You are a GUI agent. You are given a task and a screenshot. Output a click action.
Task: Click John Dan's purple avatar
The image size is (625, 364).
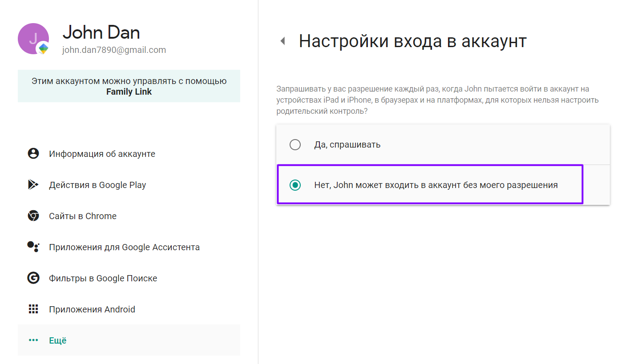click(33, 39)
